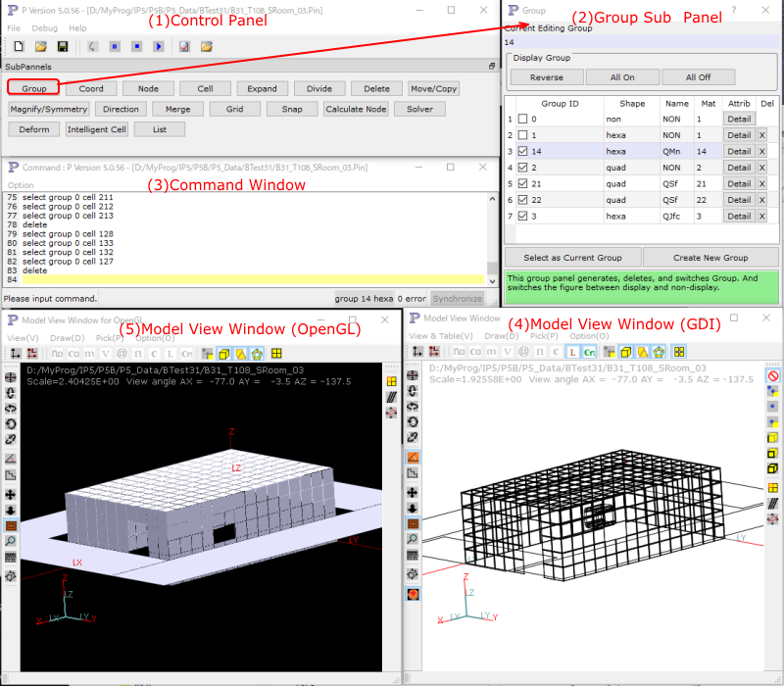Click the red prohibition icon in GDI window
Viewport: 784px width, 686px height.
tap(773, 375)
